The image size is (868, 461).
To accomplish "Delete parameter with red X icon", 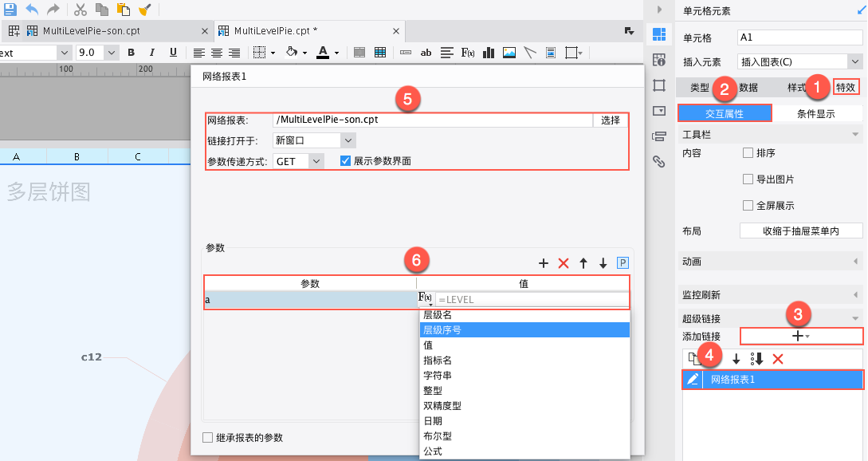I will 564,263.
